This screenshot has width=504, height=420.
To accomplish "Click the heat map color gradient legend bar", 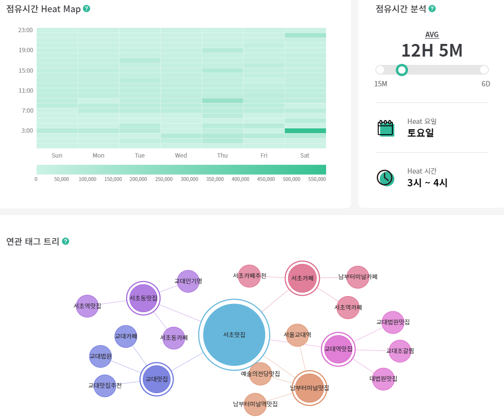I will (x=181, y=169).
